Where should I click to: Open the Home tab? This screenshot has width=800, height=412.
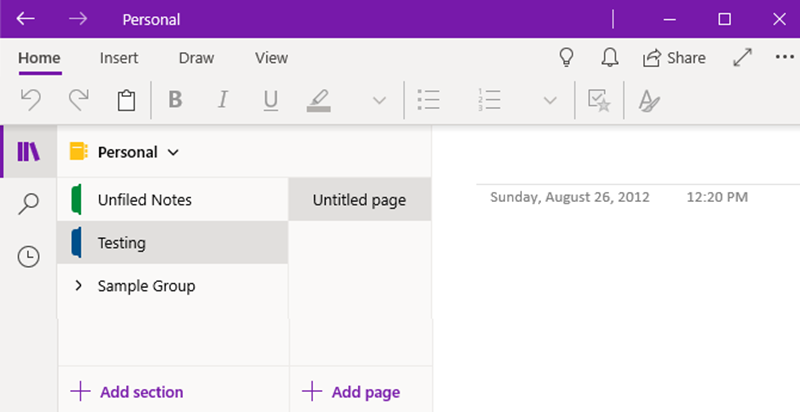[39, 58]
